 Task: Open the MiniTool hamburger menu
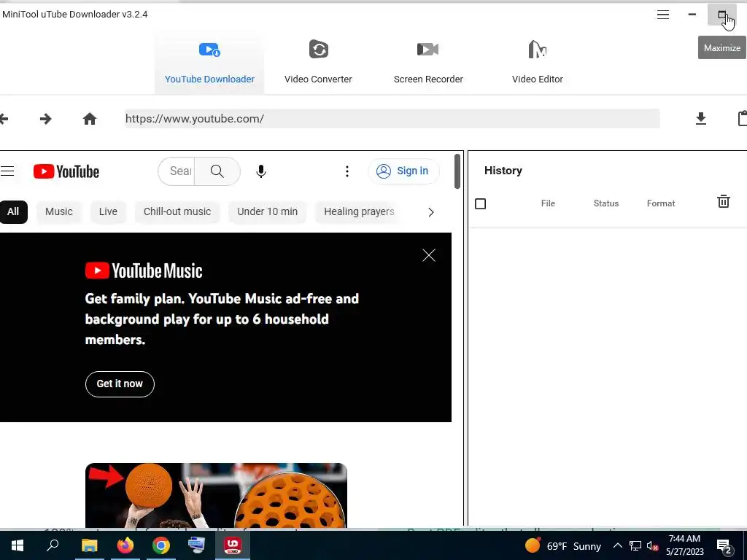662,15
